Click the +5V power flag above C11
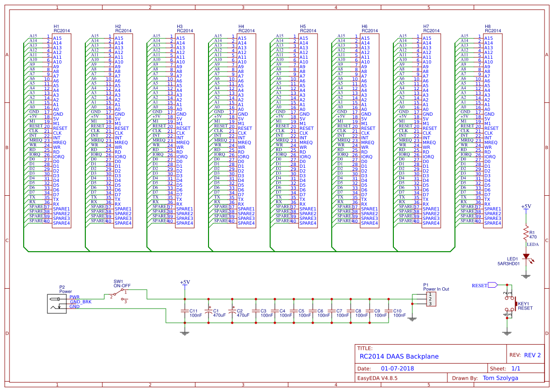Screen dimensions: 554x392 tap(185, 284)
